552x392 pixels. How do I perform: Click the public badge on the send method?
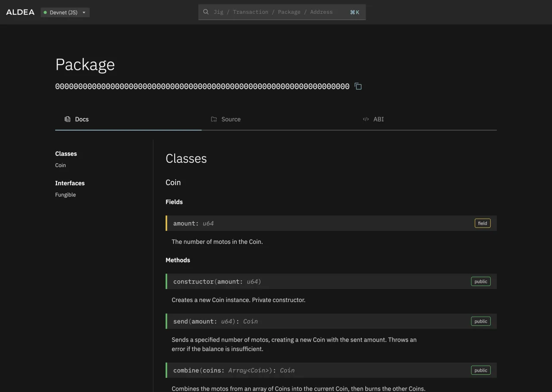coord(480,321)
